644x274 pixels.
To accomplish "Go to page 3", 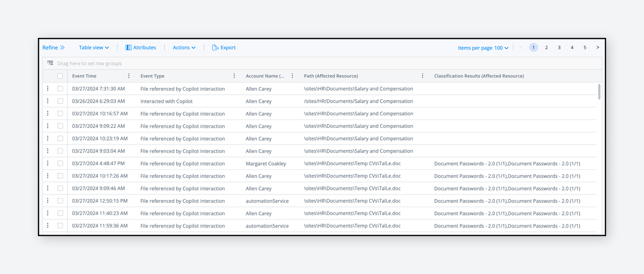I will 559,47.
